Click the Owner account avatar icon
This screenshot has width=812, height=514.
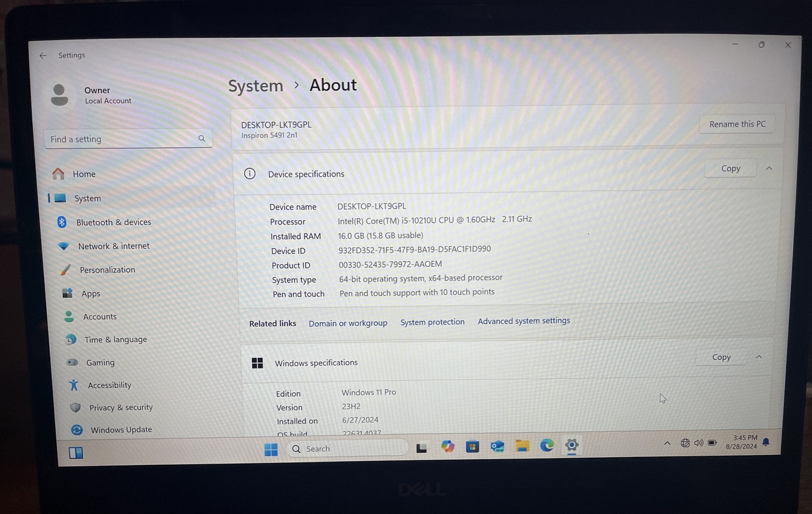pyautogui.click(x=59, y=95)
